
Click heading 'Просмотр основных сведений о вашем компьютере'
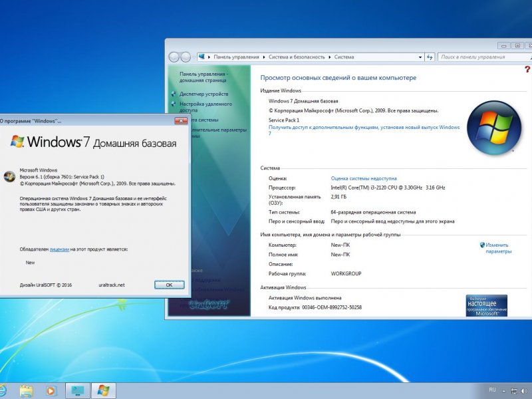pos(338,78)
